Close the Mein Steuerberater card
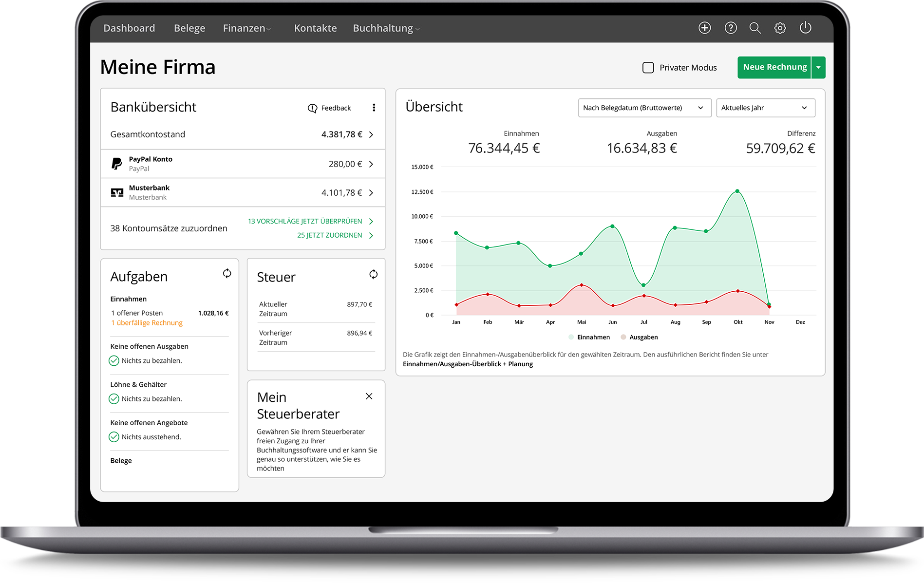Screen dimensions: 924x583 (369, 396)
